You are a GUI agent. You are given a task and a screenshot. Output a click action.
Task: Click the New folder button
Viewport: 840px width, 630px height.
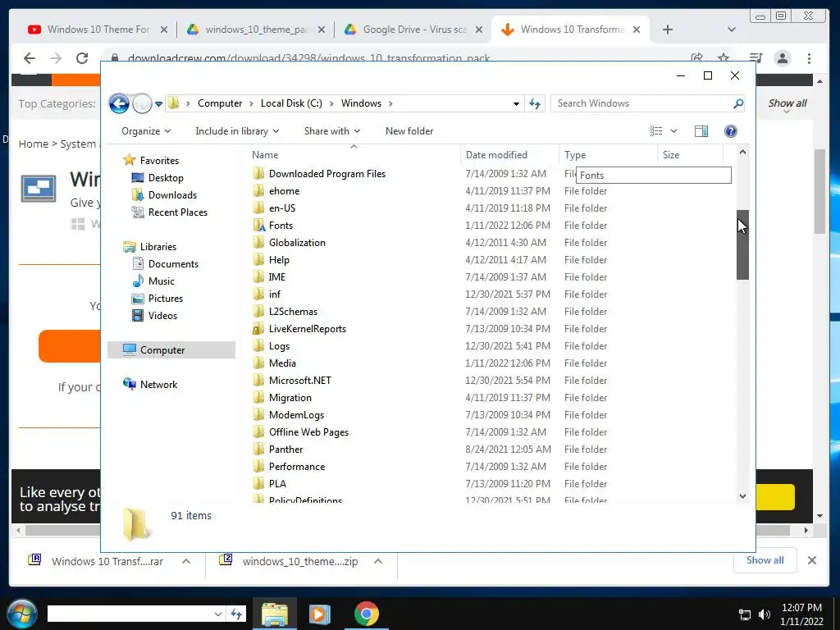[x=409, y=131]
